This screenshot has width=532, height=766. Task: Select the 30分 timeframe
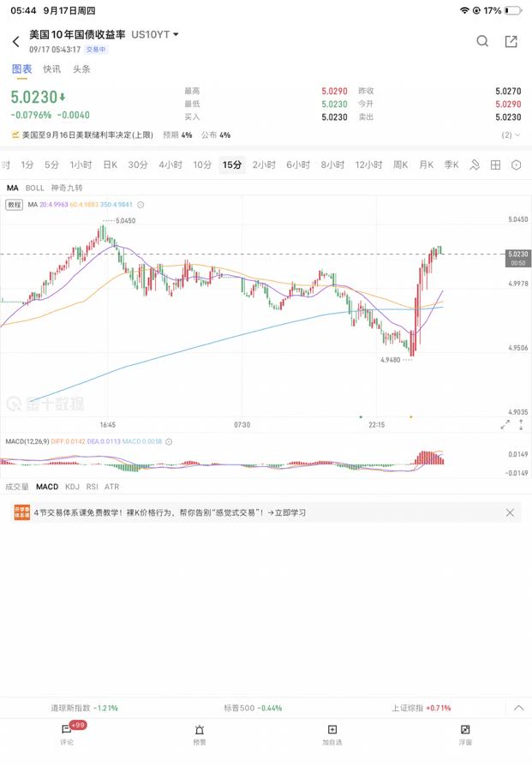click(138, 165)
